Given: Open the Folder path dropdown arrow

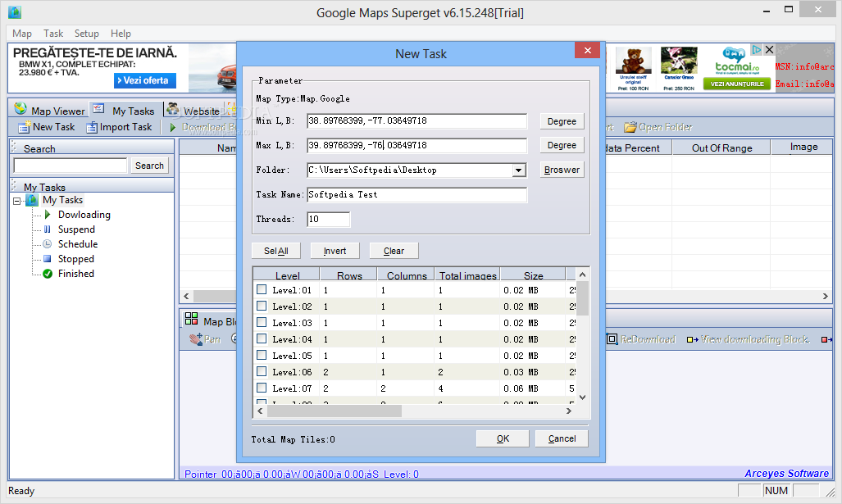Looking at the screenshot, I should (x=518, y=170).
